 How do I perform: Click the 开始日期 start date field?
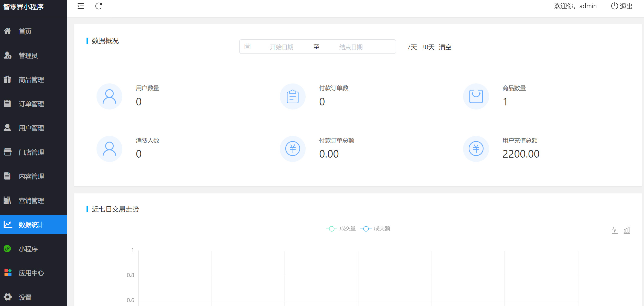pyautogui.click(x=281, y=47)
